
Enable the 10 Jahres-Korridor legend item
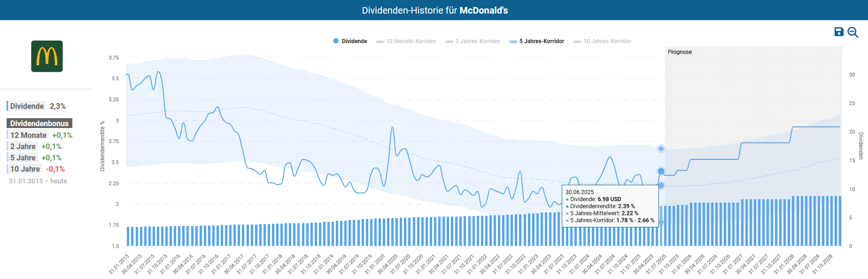[x=603, y=41]
